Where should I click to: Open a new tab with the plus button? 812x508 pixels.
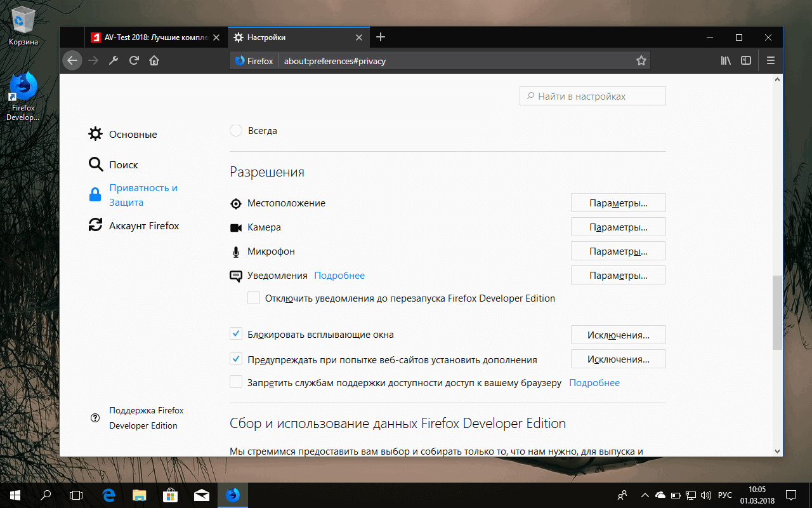[380, 37]
